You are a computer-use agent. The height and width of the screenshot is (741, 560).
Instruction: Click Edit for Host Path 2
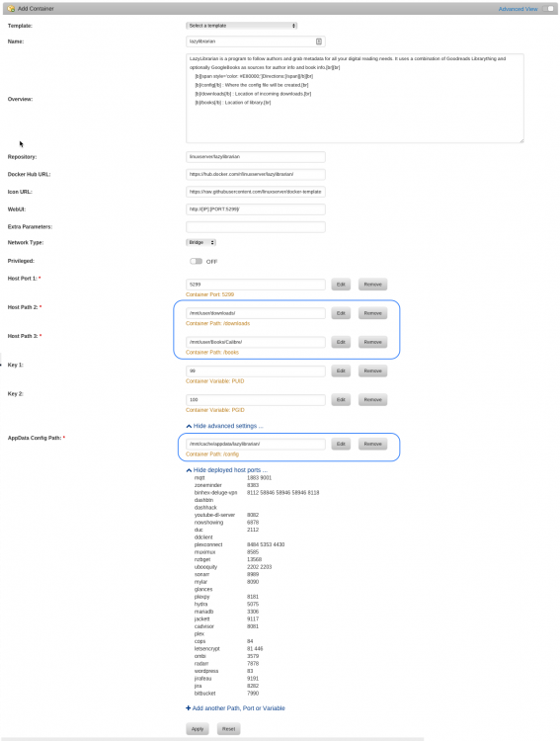point(341,313)
